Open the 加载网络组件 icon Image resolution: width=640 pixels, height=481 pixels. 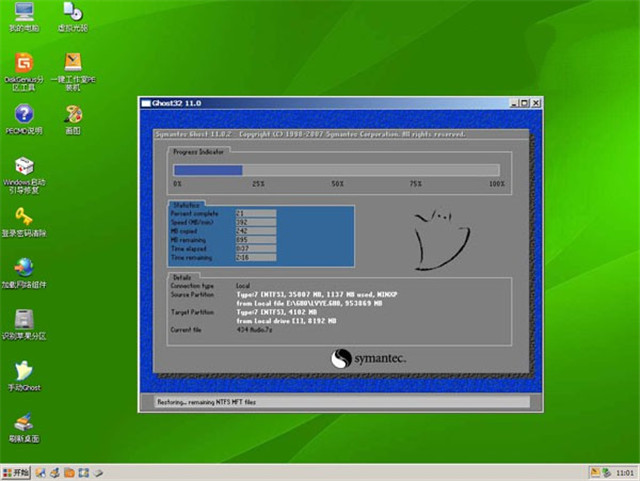[x=23, y=268]
